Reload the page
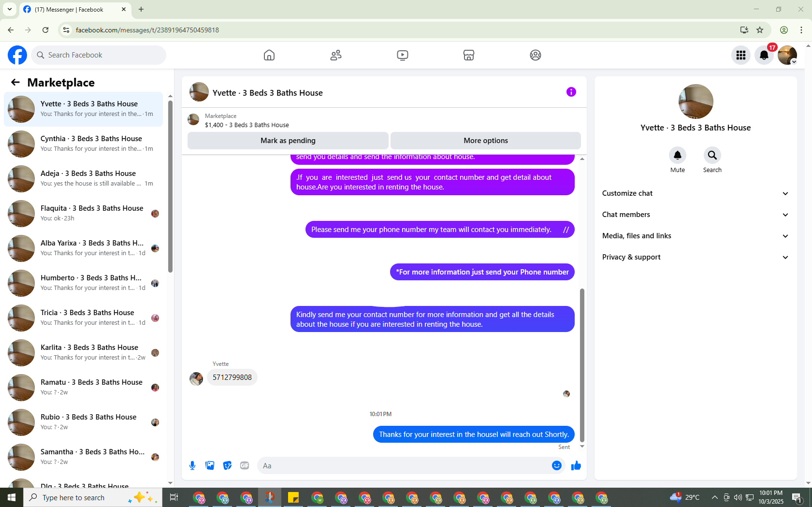 coord(45,30)
